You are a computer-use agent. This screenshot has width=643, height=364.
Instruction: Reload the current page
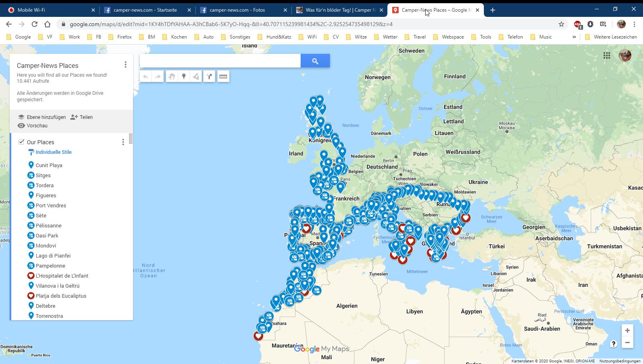coord(35,24)
